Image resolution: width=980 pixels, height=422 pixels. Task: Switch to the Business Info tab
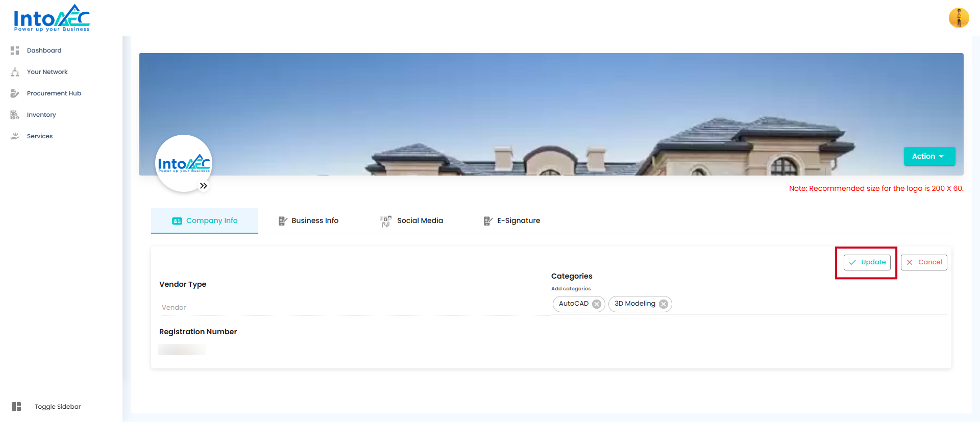pyautogui.click(x=308, y=220)
